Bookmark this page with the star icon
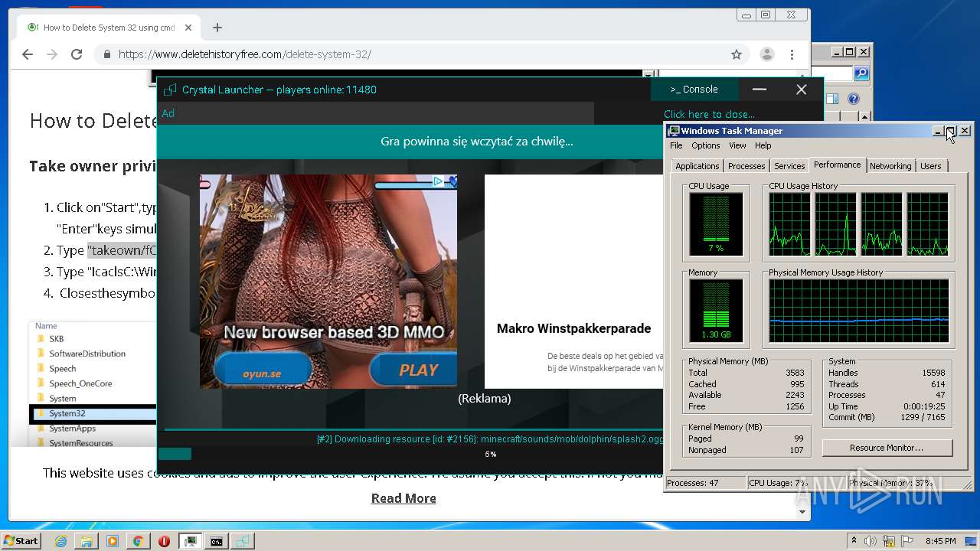The width and height of the screenshot is (980, 551). pyautogui.click(x=737, y=54)
